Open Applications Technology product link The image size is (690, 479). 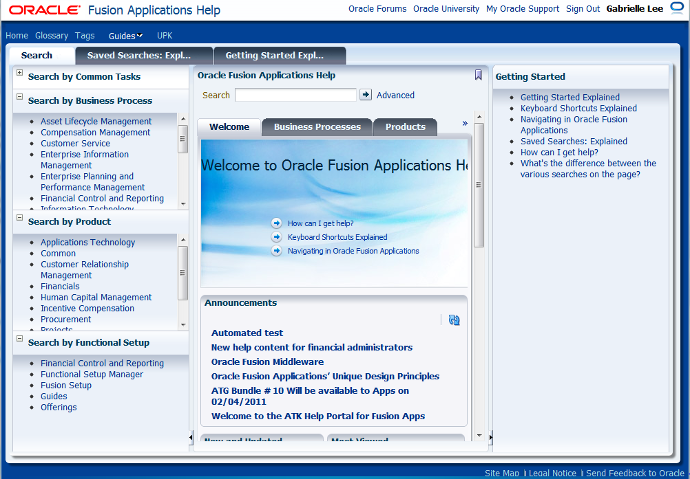(x=88, y=242)
